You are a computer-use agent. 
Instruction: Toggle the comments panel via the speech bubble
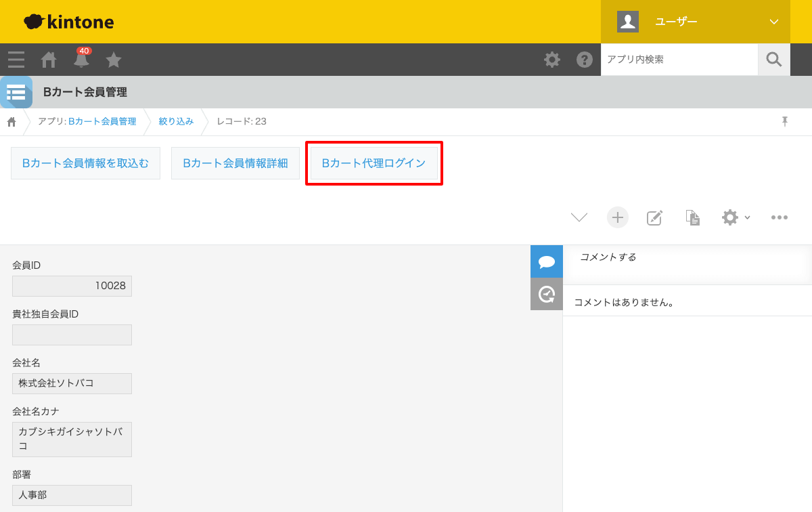[546, 261]
